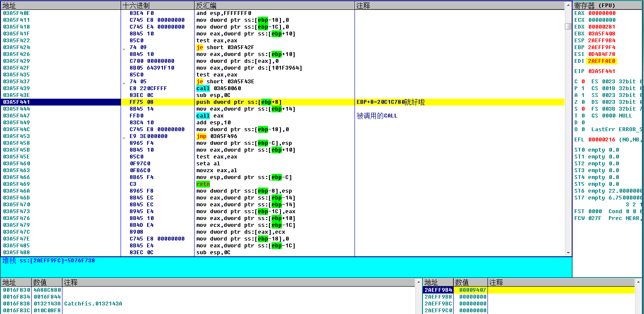Screen dimensions: 644x314
Task: Select stack address 2AEFF9B8
Action: pyautogui.click(x=438, y=297)
